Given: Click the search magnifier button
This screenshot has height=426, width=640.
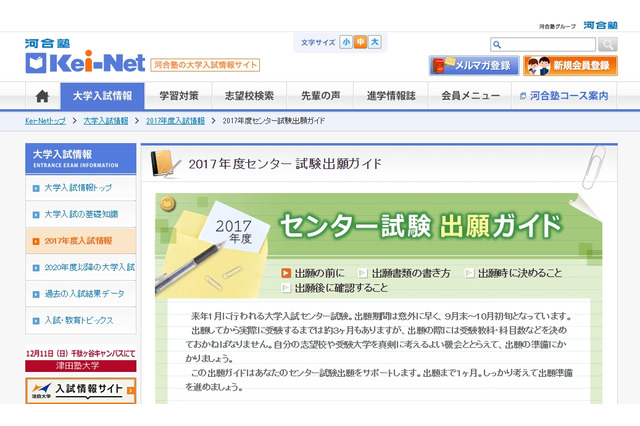Looking at the screenshot, I should pos(607,44).
